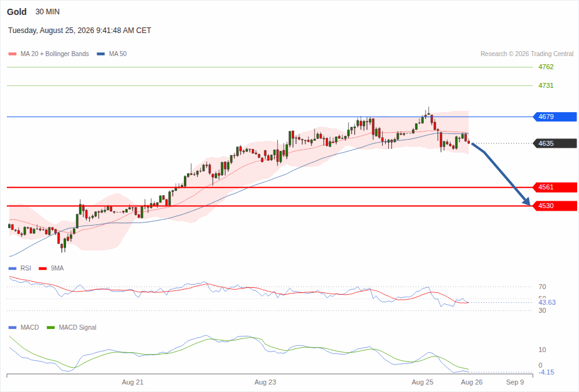Click the Aug 25 date axis label
579x392 pixels.
tap(423, 382)
